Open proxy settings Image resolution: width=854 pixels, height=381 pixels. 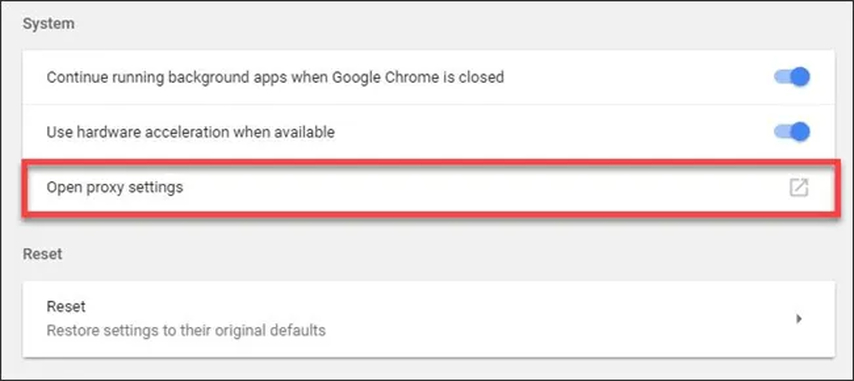(x=428, y=187)
